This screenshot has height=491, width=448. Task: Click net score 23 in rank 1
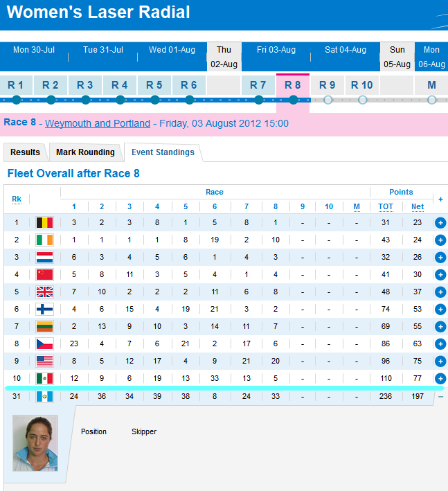coord(418,222)
